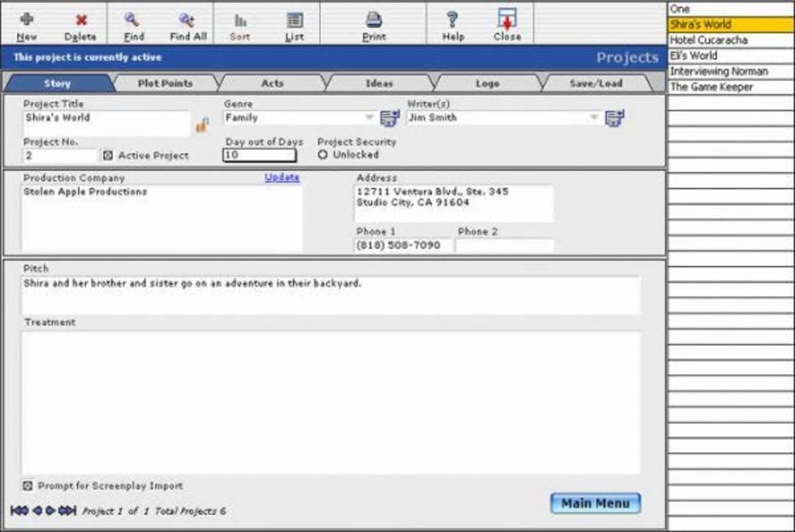Go to previous project record arrow
The width and height of the screenshot is (795, 532).
pyautogui.click(x=37, y=511)
